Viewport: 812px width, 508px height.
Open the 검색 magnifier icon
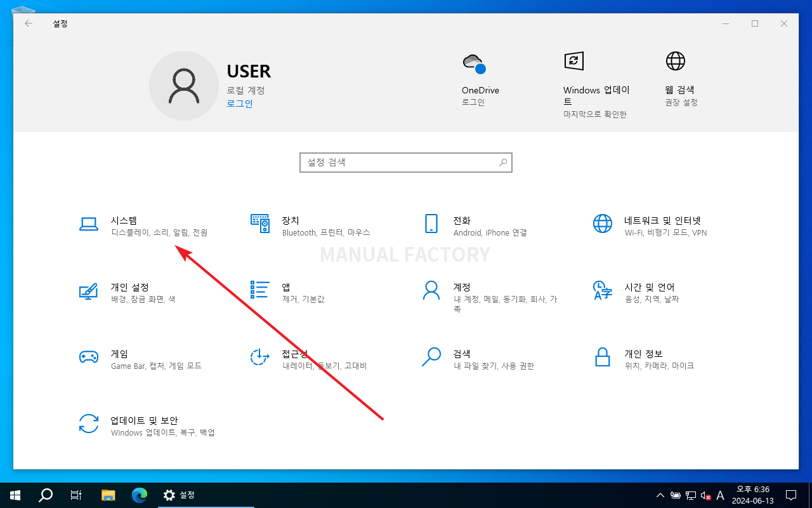click(431, 357)
